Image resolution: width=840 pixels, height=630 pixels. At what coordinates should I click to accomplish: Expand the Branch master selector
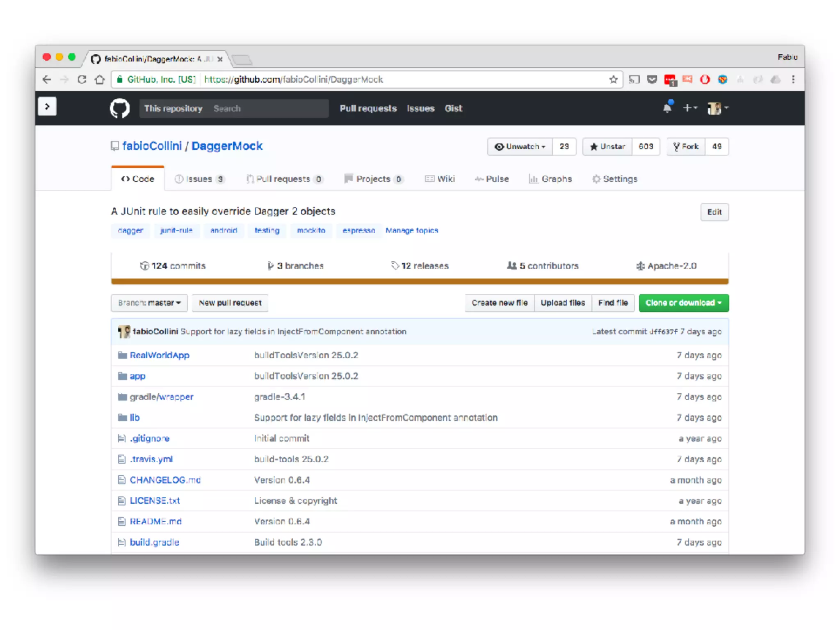[x=149, y=303]
